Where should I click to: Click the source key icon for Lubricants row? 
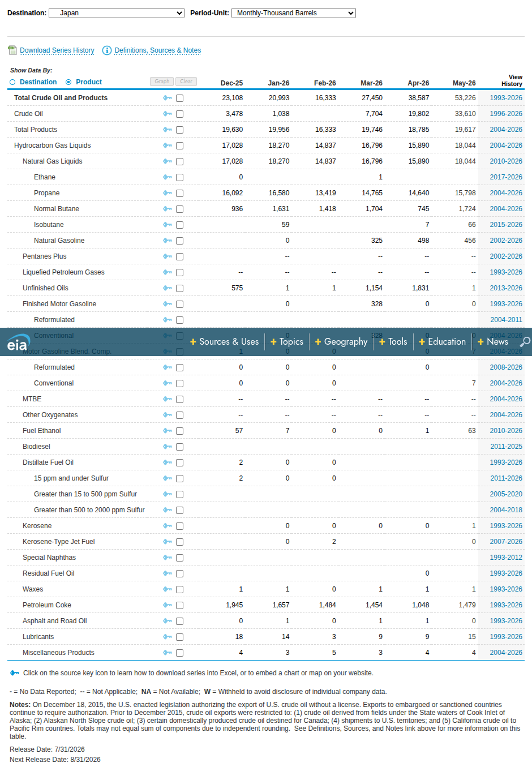click(168, 637)
